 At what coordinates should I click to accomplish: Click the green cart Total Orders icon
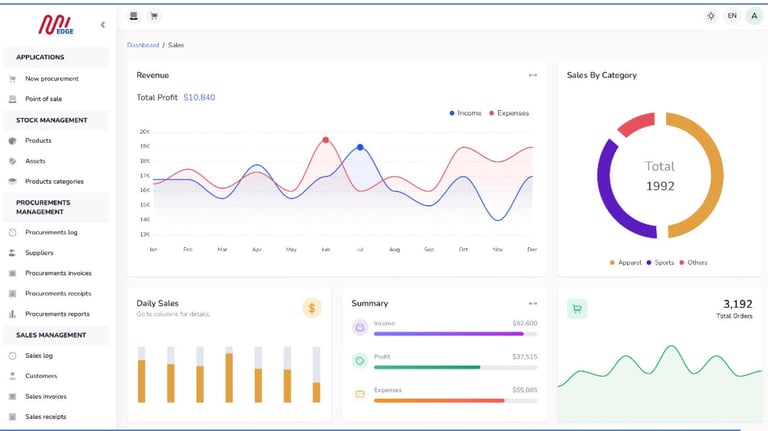[x=577, y=309]
